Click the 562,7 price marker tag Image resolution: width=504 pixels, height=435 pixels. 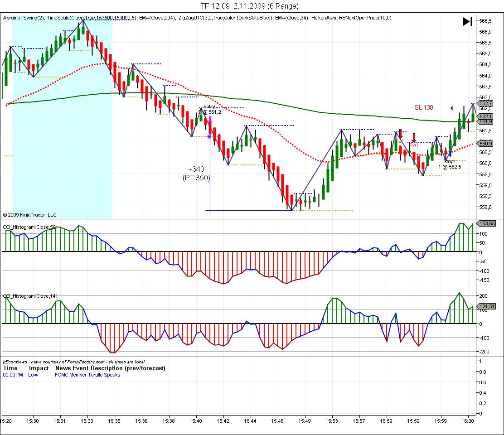[x=485, y=104]
